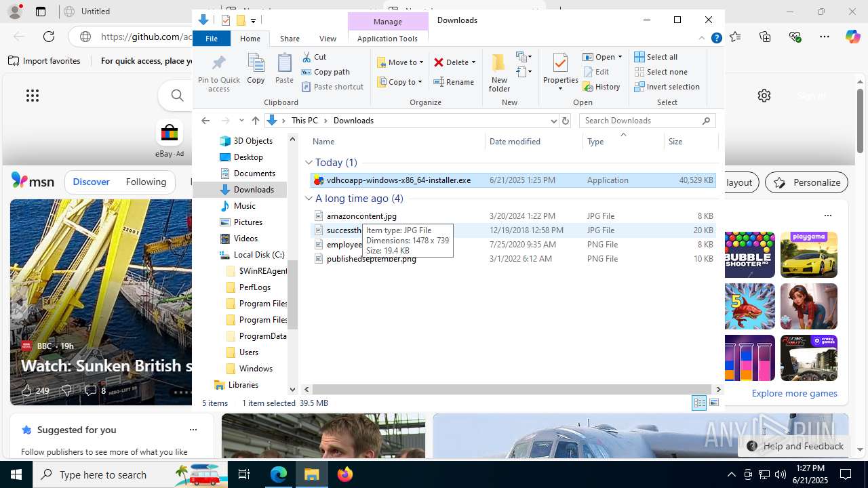The width and height of the screenshot is (868, 488).
Task: Switch to the View tab
Action: (328, 39)
